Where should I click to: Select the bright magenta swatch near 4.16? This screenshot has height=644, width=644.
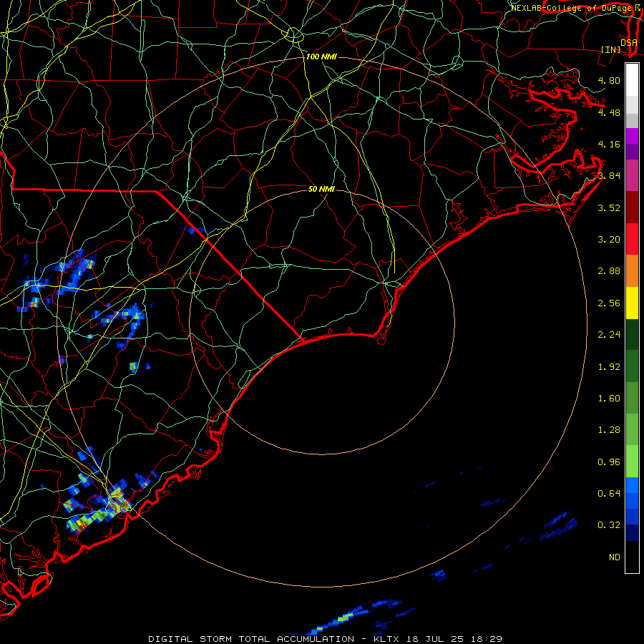point(632,136)
